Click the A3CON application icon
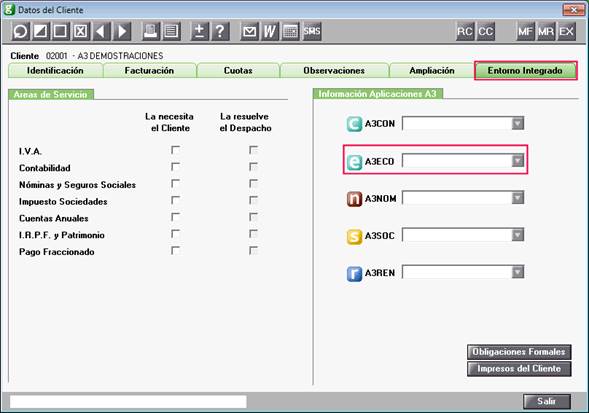The height and width of the screenshot is (413, 589). click(354, 124)
